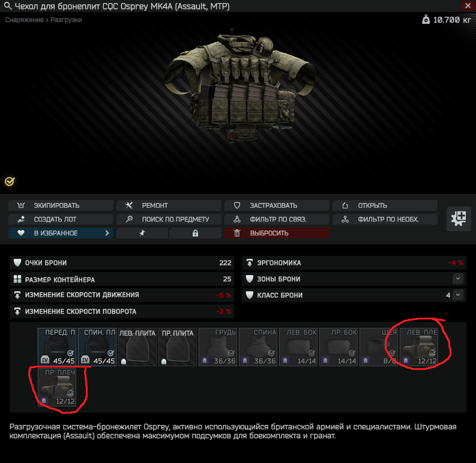Click the empty ПР. ПЛИТА slot
Screen dimensions: 476x463
[178, 347]
